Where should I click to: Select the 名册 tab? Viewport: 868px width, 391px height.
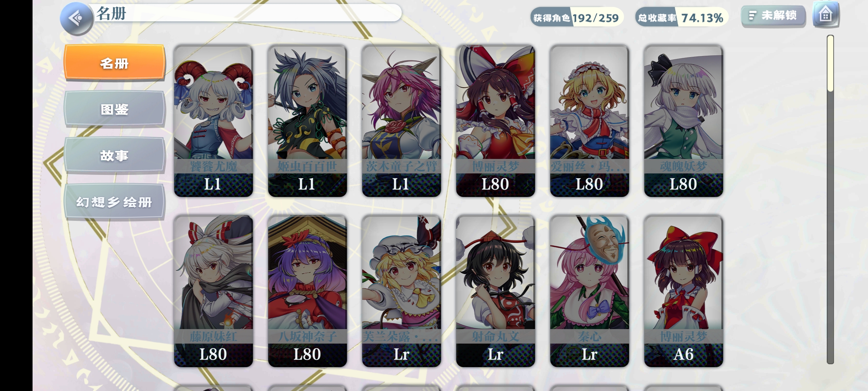point(115,62)
